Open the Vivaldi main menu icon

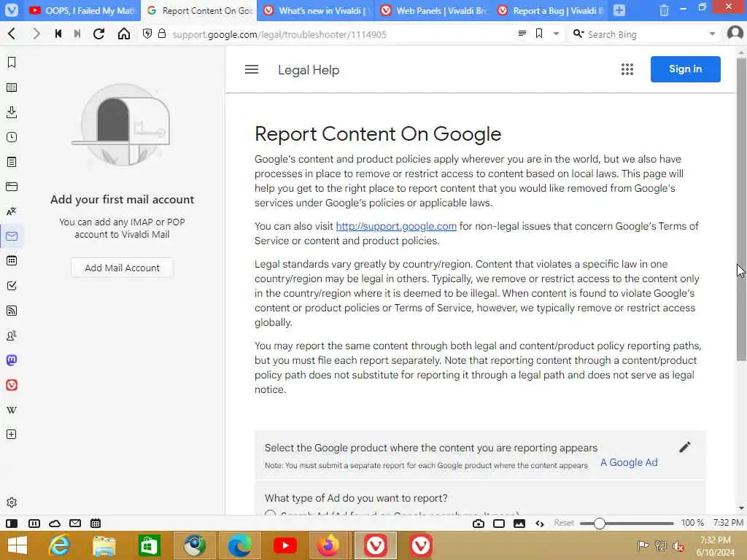12,10
